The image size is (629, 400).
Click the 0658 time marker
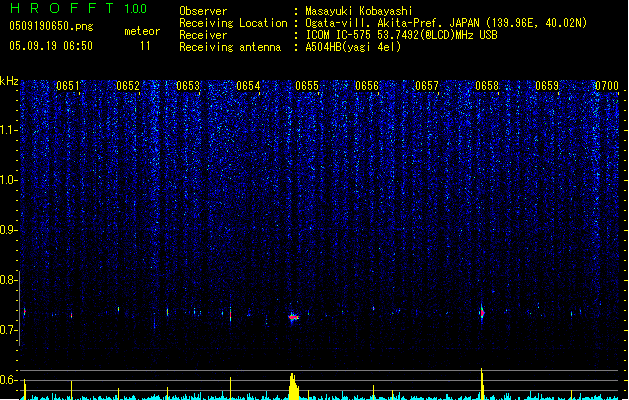[x=487, y=86]
